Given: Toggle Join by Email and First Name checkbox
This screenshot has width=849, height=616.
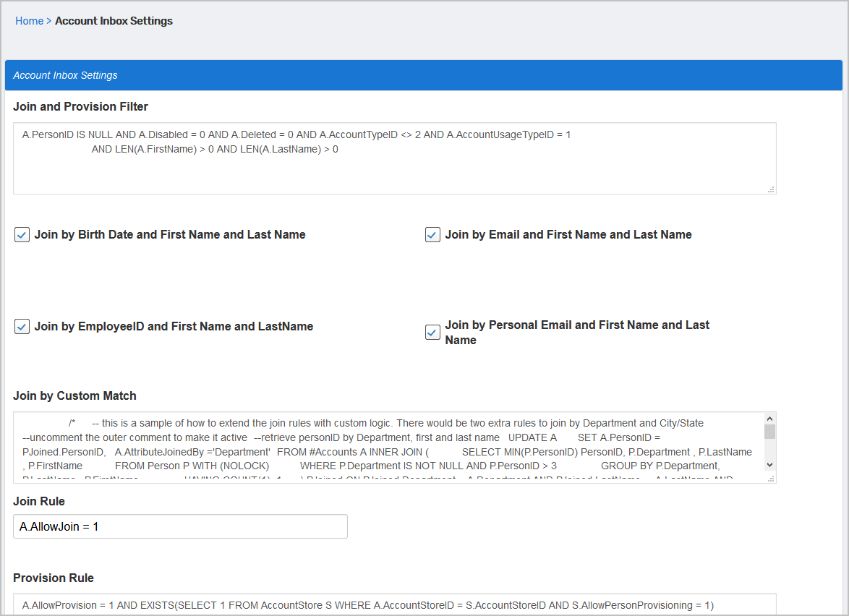Looking at the screenshot, I should [432, 235].
